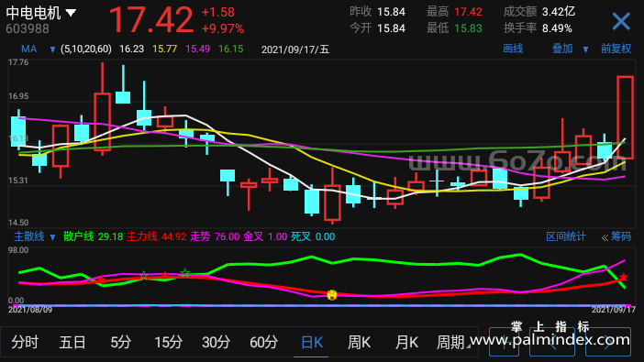The width and height of the screenshot is (644, 362).
Task: Open 区间统计 range statistics
Action: (x=565, y=236)
